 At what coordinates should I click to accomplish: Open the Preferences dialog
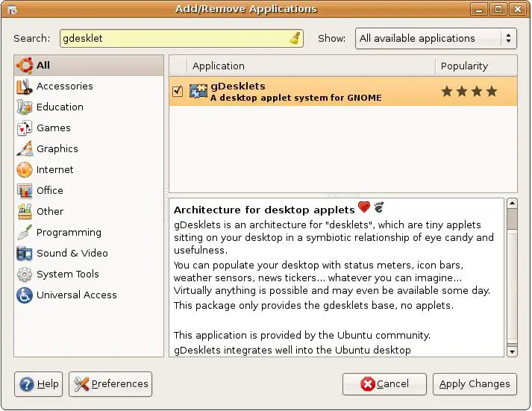(110, 384)
